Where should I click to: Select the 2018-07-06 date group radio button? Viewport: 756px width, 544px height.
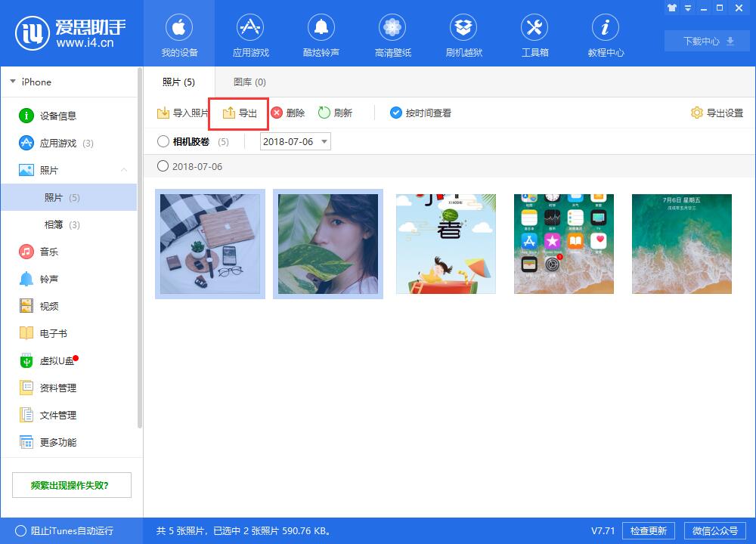(162, 167)
